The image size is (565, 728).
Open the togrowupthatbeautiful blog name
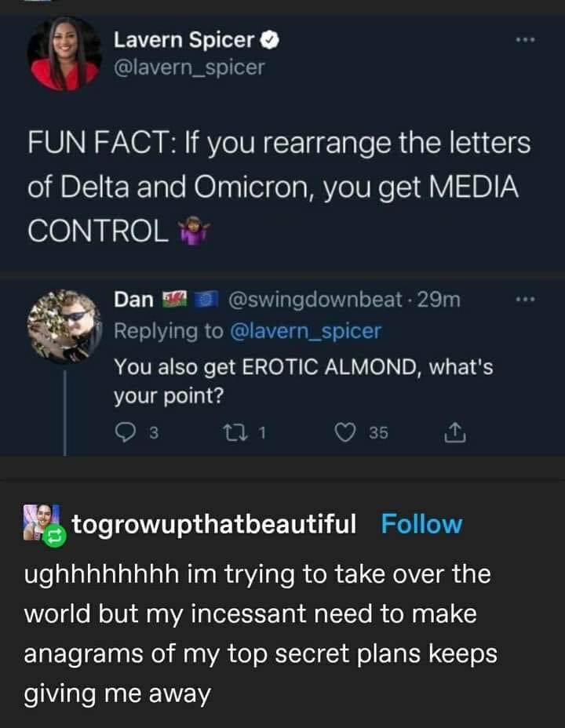214,524
